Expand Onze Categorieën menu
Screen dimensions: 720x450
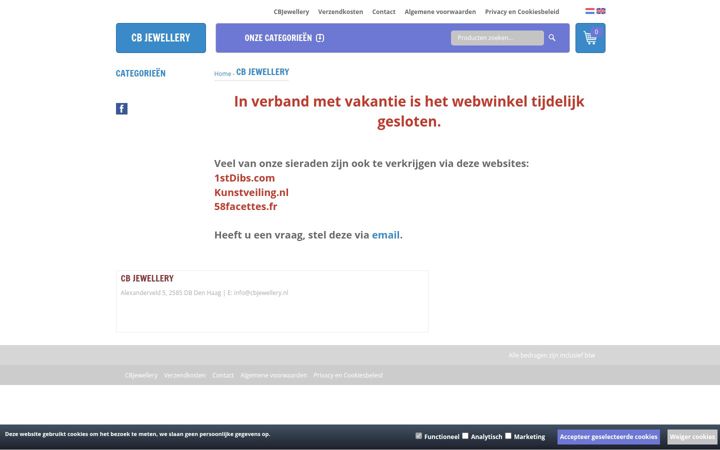284,38
